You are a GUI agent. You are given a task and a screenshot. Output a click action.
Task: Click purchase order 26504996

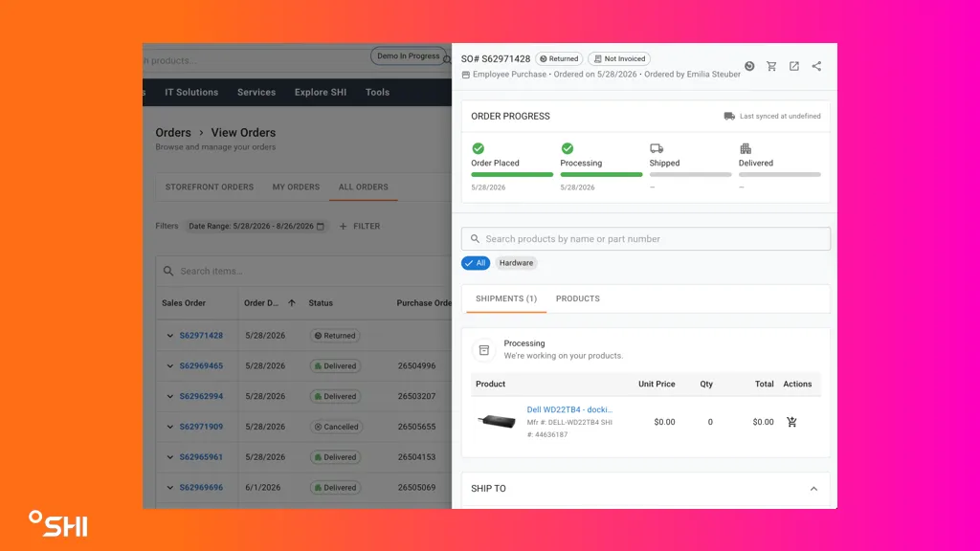coord(416,366)
